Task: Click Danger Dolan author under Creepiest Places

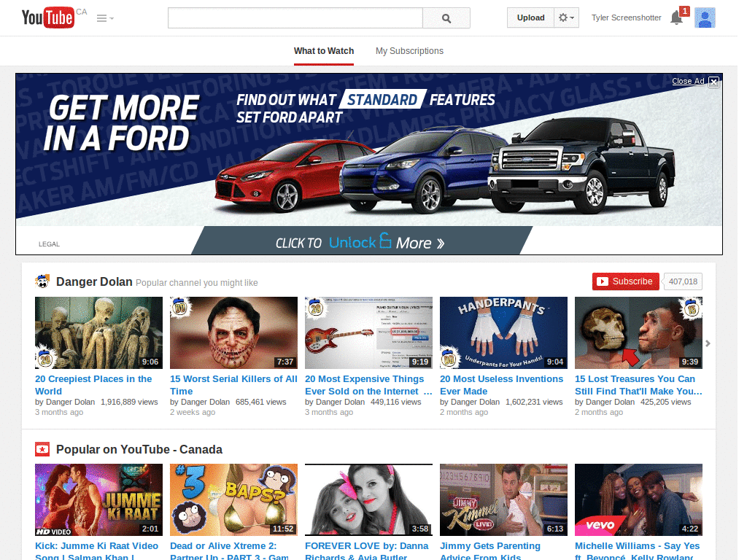Action: pyautogui.click(x=70, y=402)
